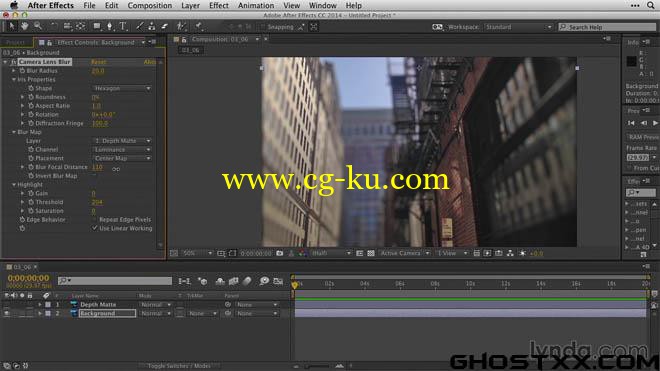The height and width of the screenshot is (371, 660).
Task: Switch to the Project tab
Action: pos(16,43)
